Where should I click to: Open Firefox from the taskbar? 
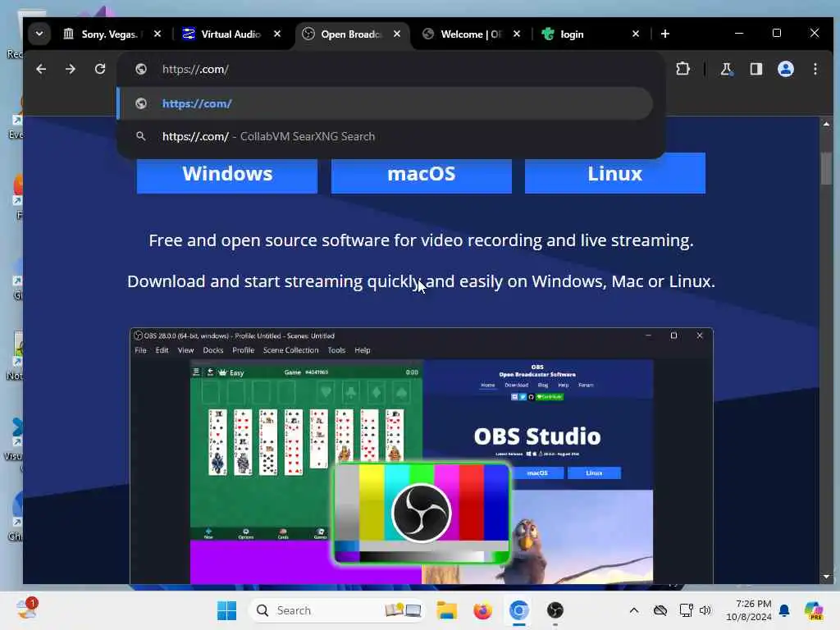coord(482,610)
